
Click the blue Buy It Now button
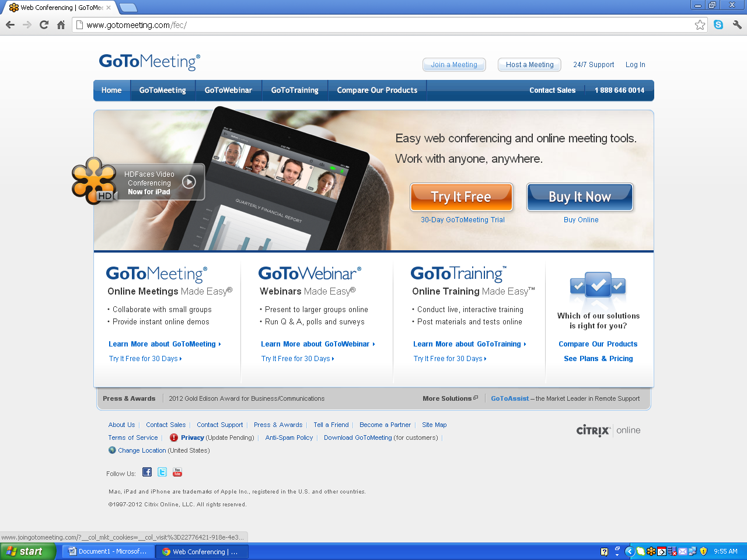tap(580, 197)
